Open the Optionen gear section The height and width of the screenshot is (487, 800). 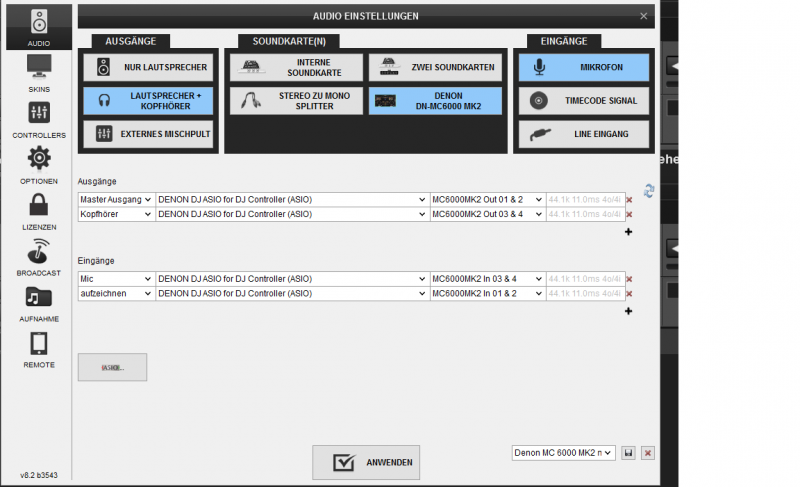pyautogui.click(x=39, y=164)
